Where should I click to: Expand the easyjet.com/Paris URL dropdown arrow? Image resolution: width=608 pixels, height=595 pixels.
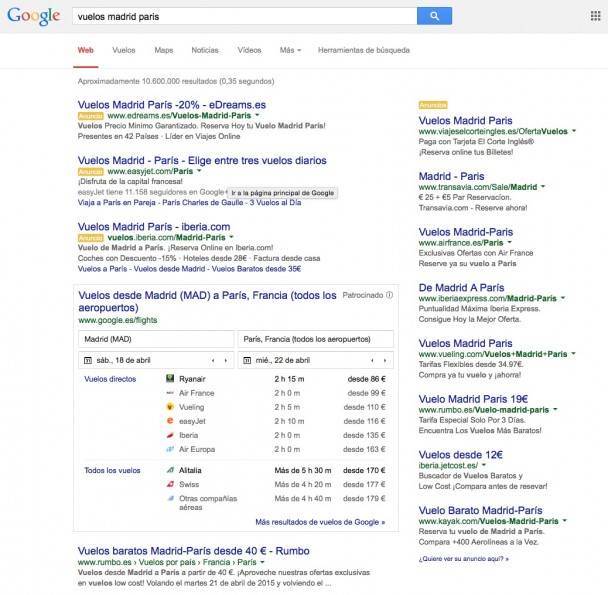199,171
